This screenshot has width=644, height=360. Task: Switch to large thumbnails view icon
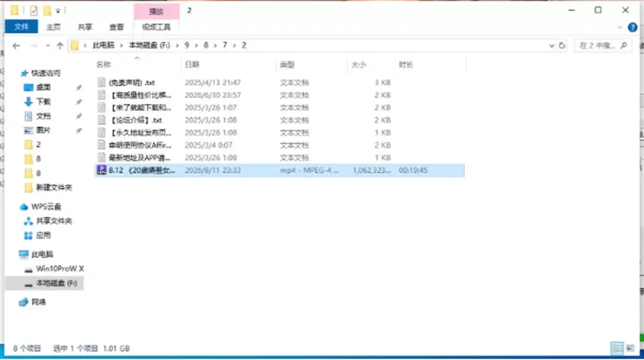[x=631, y=348]
